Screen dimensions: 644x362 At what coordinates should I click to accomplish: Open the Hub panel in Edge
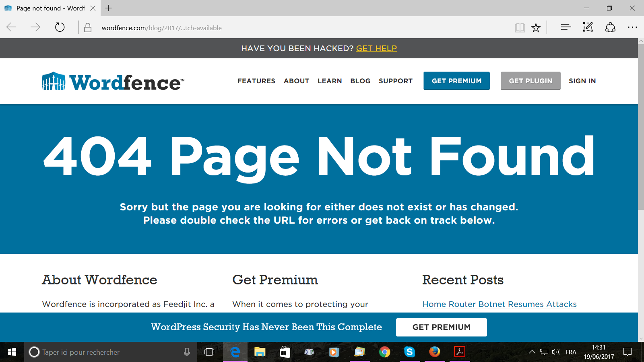point(565,27)
